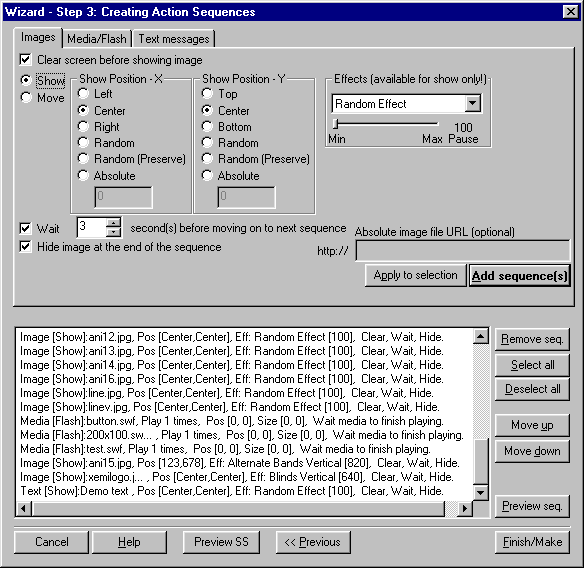Viewport: 584px width, 568px height.
Task: Select the test.swf Flash sequence row
Action: [225, 449]
